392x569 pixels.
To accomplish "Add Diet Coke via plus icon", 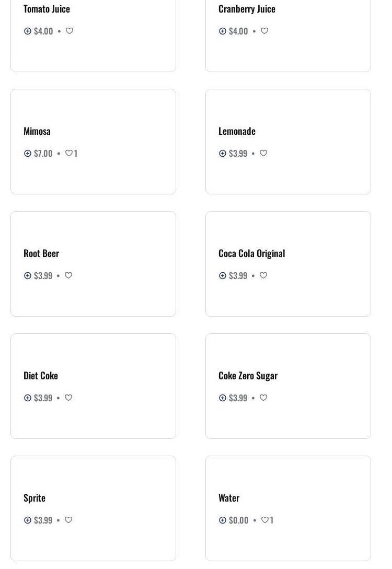I will (x=28, y=398).
